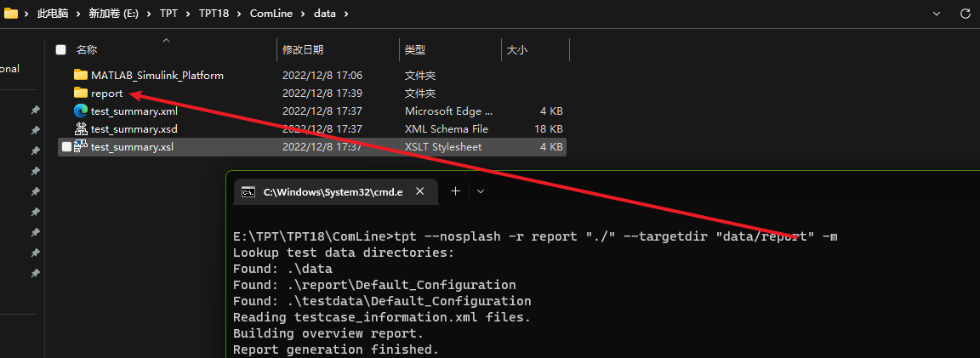Click the tpt --nosplash command line in terminal
Screen dimensions: 980x358
(x=535, y=236)
